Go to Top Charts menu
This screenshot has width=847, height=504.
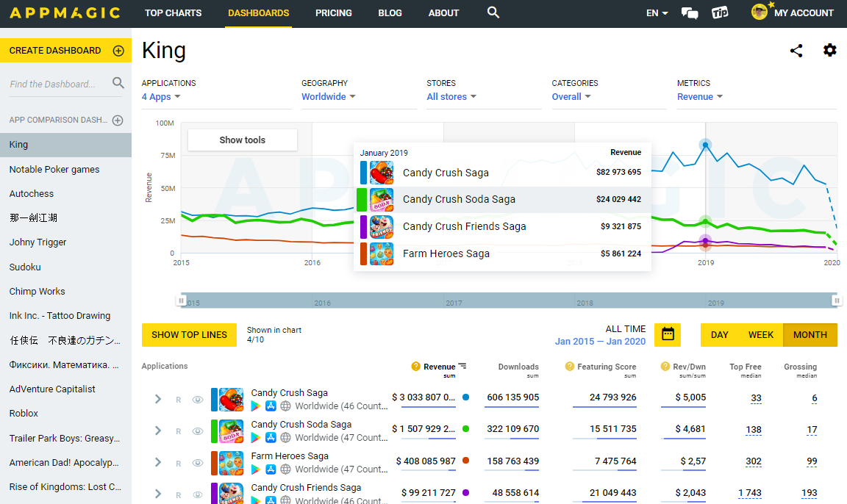pyautogui.click(x=173, y=13)
